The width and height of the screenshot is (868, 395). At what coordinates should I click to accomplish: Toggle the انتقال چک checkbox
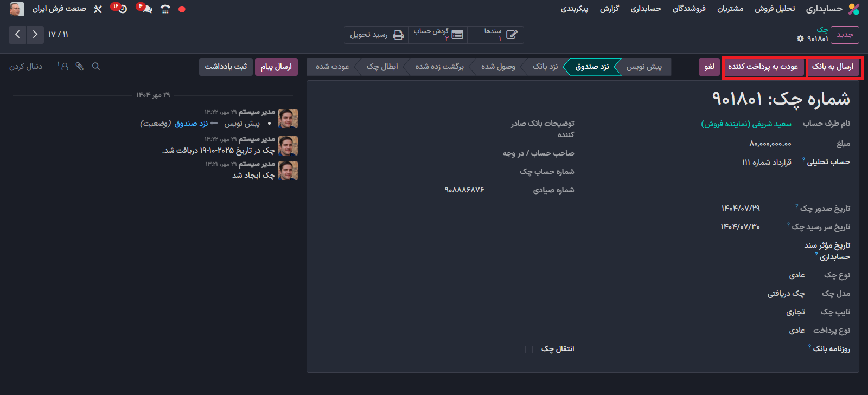click(x=529, y=349)
